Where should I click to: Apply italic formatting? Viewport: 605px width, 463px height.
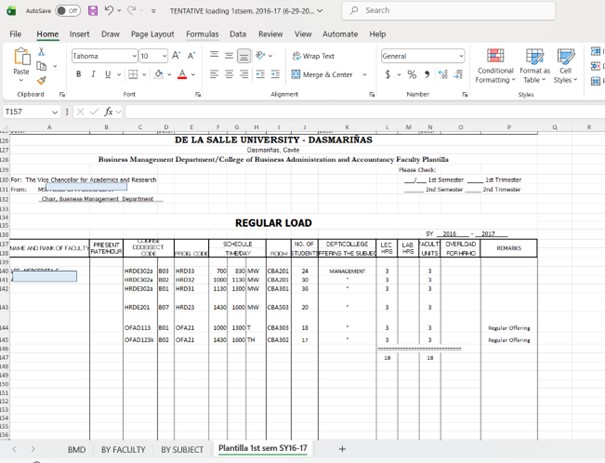pos(93,74)
